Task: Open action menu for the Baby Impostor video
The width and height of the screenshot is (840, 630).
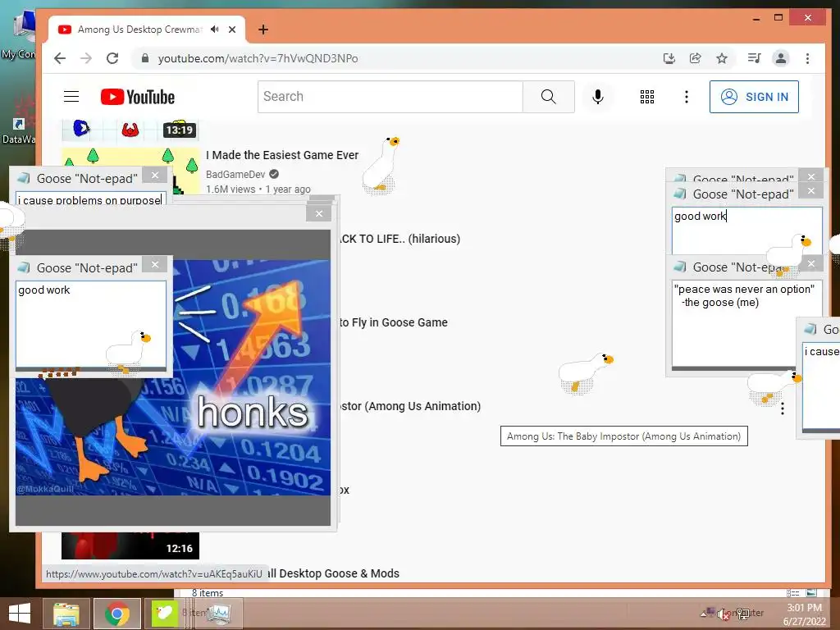Action: click(783, 409)
